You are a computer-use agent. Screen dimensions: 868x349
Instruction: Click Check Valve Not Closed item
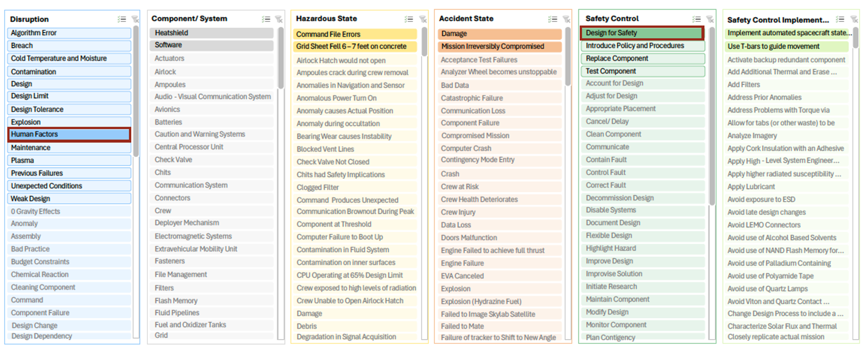pyautogui.click(x=355, y=162)
